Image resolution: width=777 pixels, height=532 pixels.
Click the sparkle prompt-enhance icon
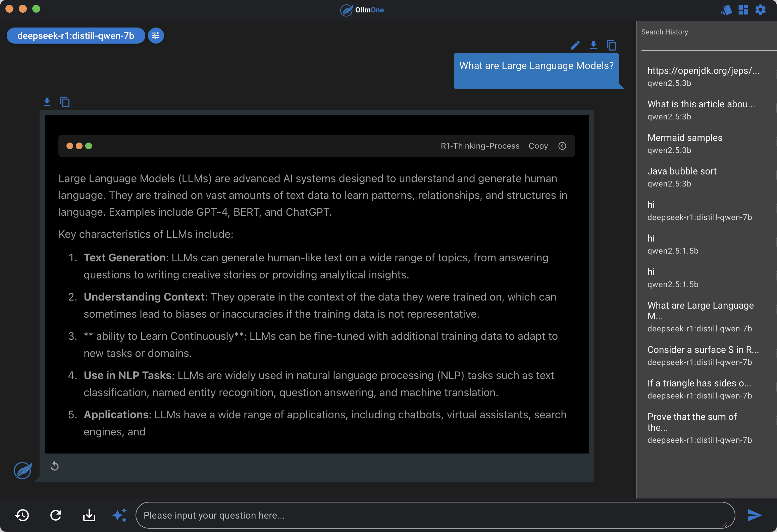(120, 515)
